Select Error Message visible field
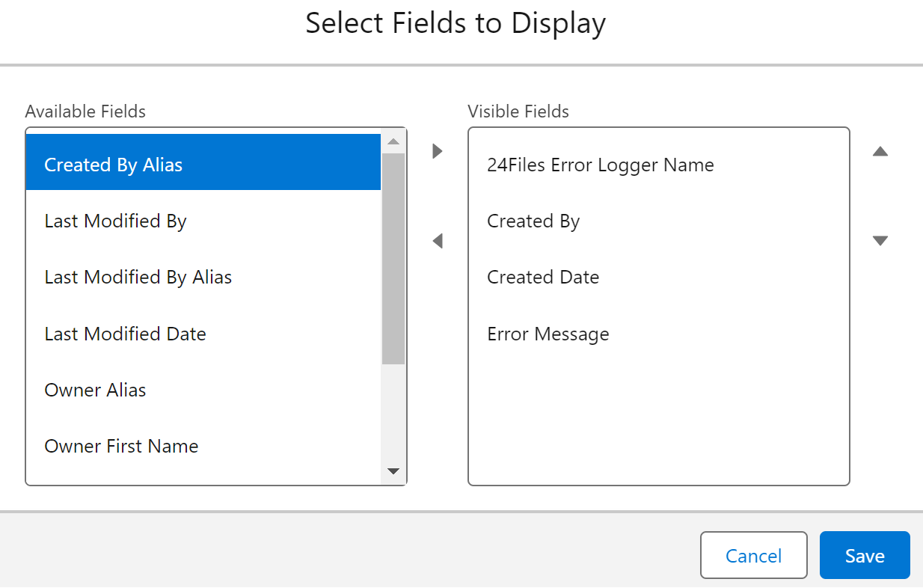923x588 pixels. 658,334
